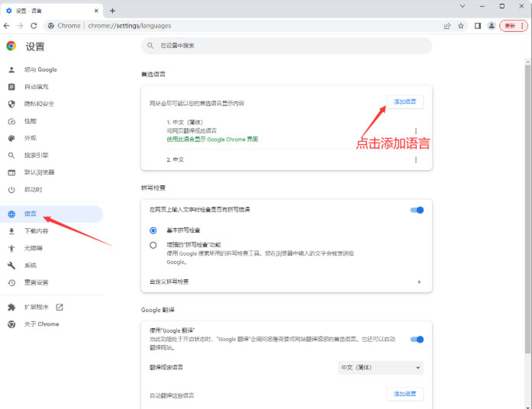Click the 扩展程序 puzzle icon
This screenshot has height=409, width=532.
[11, 308]
